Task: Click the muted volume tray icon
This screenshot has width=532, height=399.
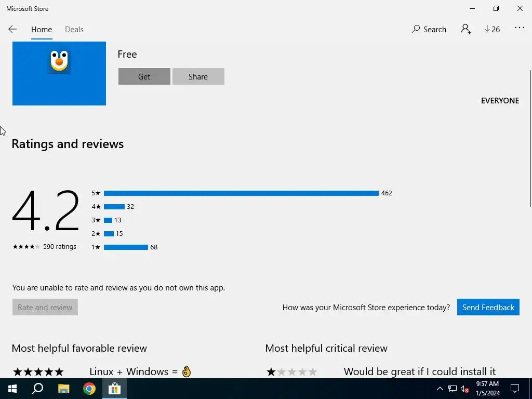Action: tap(464, 389)
